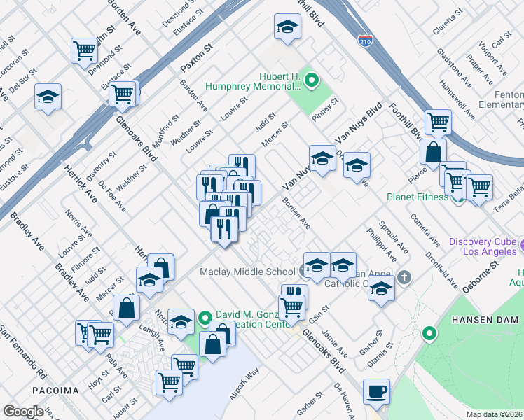Click the Maclay Middle School label
This screenshot has width=524, height=420.
[x=248, y=272]
